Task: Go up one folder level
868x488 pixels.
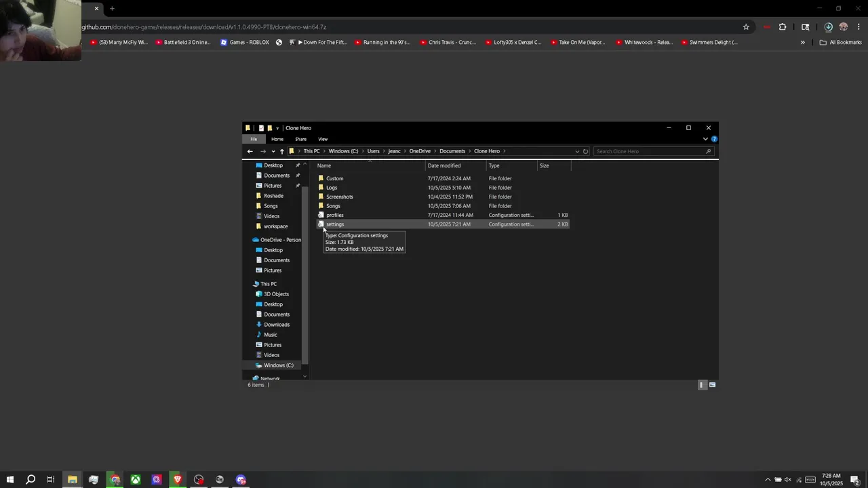Action: click(282, 151)
